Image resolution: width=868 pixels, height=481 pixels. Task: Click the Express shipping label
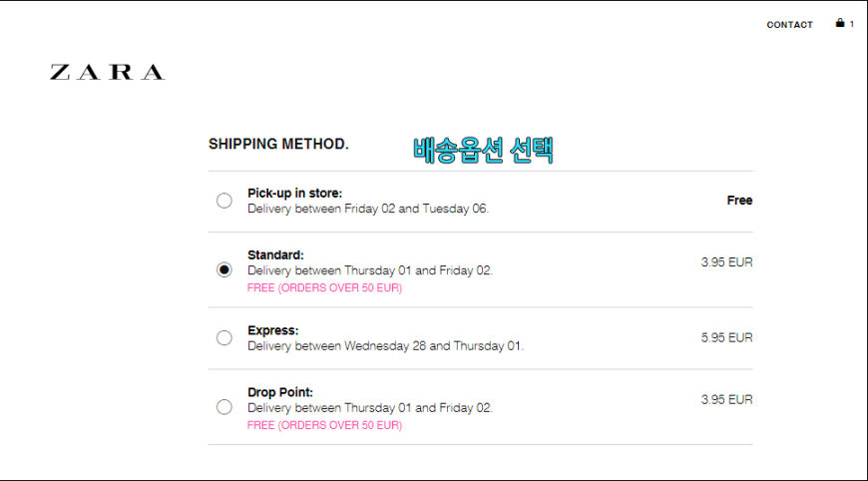[x=273, y=330]
